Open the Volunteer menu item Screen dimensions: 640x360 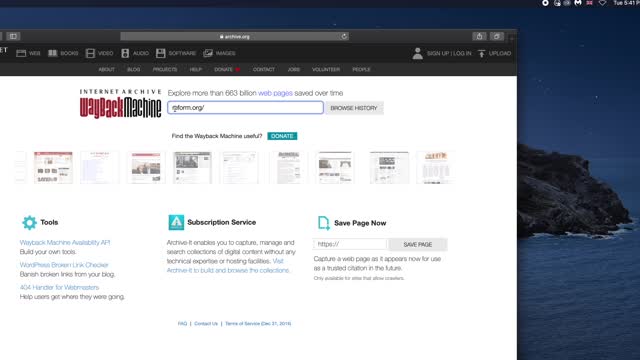[326, 69]
